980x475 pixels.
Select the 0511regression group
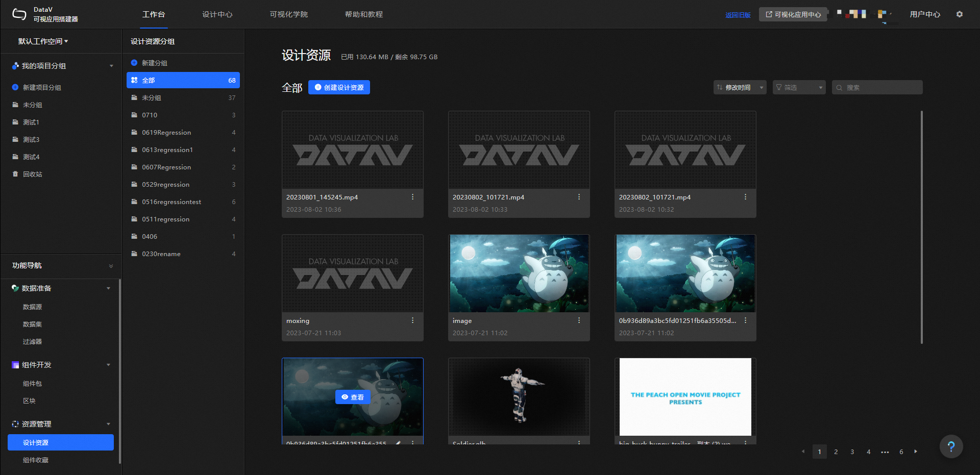[183, 219]
